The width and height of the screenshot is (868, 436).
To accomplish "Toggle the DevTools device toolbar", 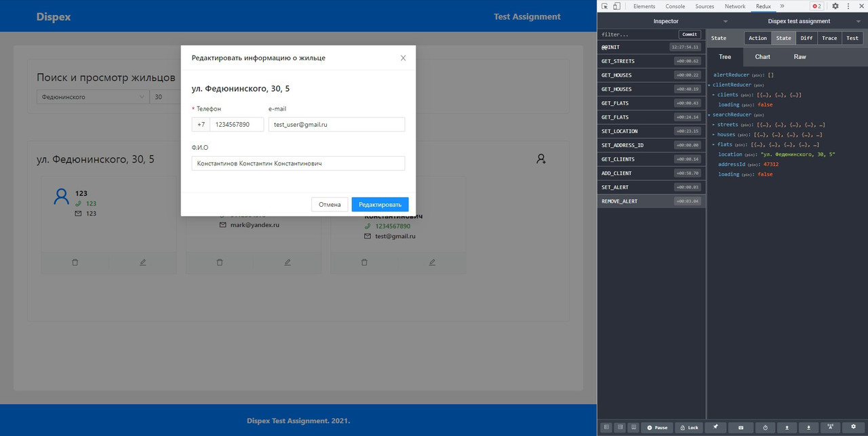I will point(616,6).
